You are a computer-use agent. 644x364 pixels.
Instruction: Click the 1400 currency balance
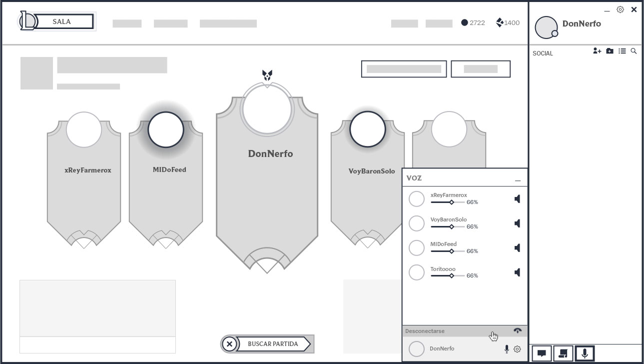(508, 22)
